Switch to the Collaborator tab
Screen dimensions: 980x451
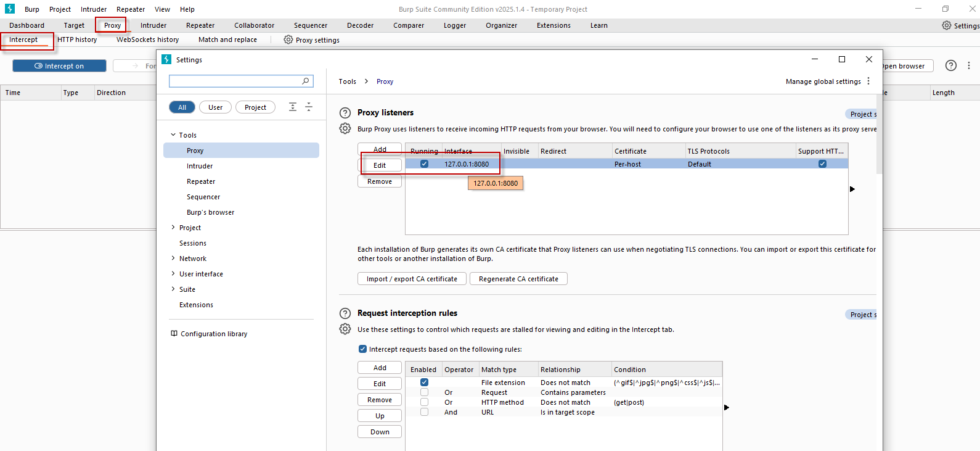click(254, 25)
